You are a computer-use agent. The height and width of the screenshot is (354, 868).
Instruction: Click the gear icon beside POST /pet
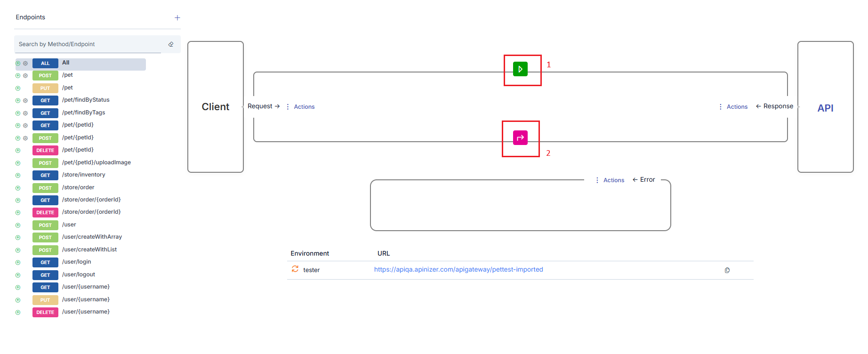pos(25,76)
